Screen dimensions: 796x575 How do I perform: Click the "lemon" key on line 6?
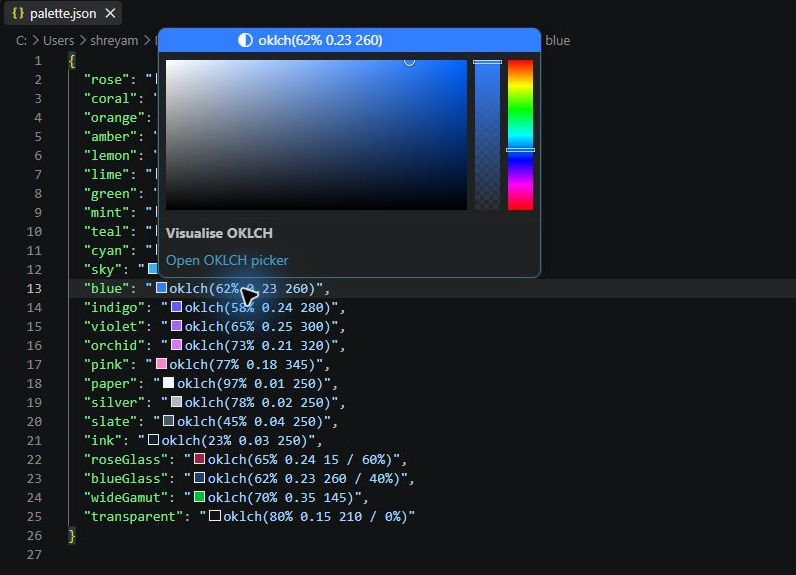(x=110, y=155)
